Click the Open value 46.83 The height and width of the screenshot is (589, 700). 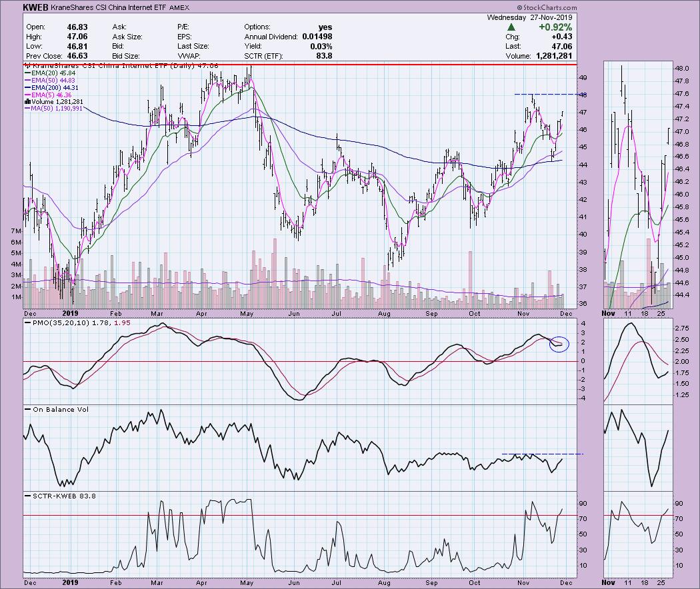point(77,27)
